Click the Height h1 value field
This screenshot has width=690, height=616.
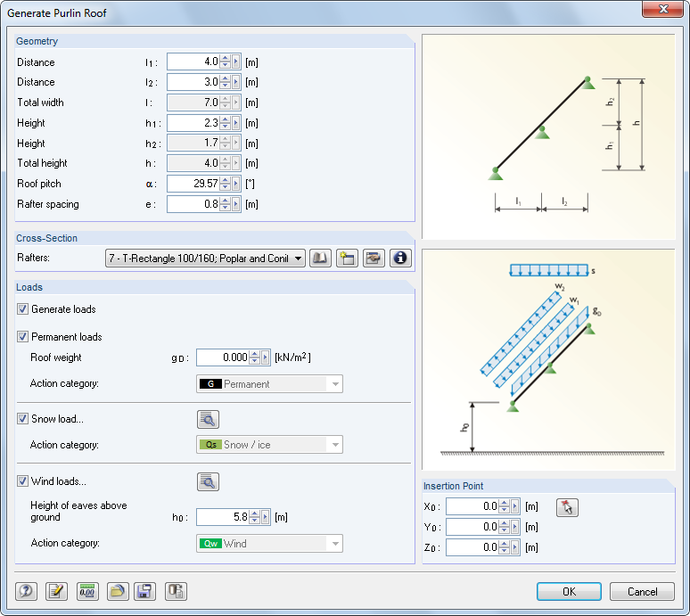tap(193, 123)
